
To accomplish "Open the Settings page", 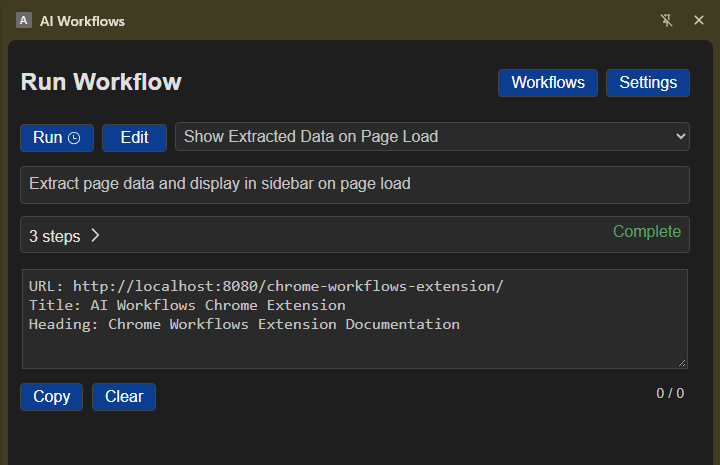I will point(647,83).
